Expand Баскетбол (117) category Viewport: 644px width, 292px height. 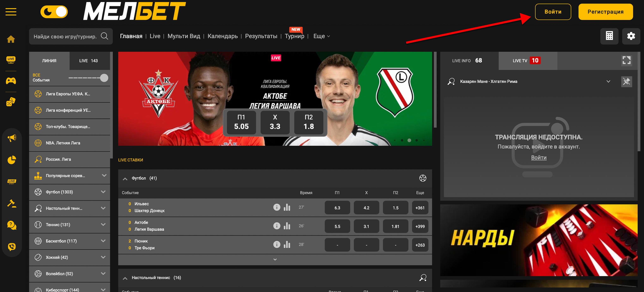click(x=103, y=241)
